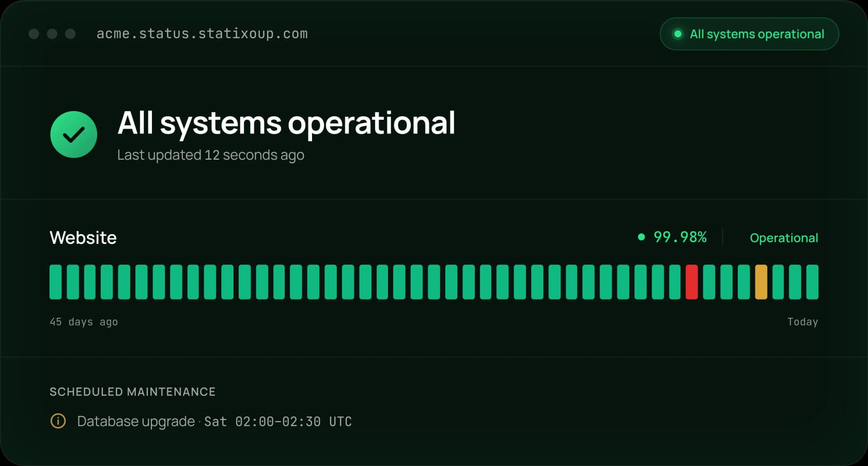868x466 pixels.
Task: Click the Sat 02:00-02:30 UTC time window
Action: point(278,422)
